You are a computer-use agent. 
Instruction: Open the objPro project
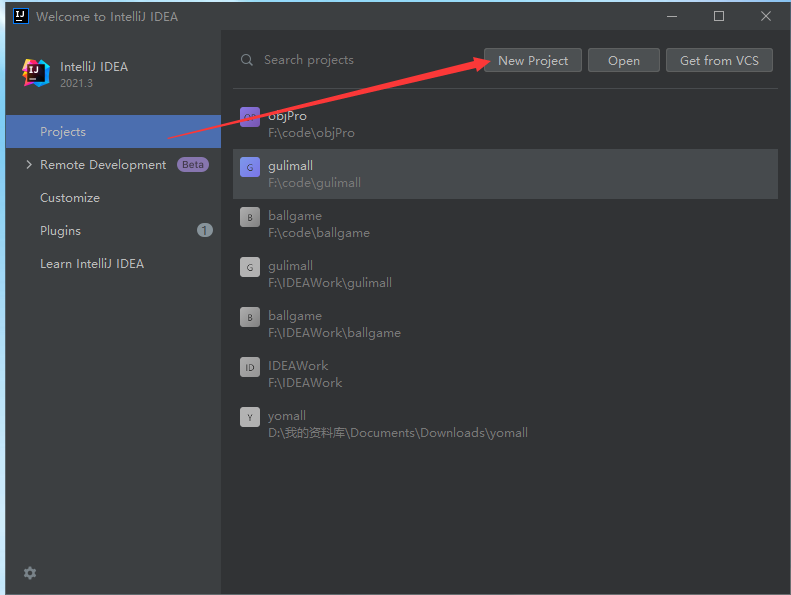505,124
